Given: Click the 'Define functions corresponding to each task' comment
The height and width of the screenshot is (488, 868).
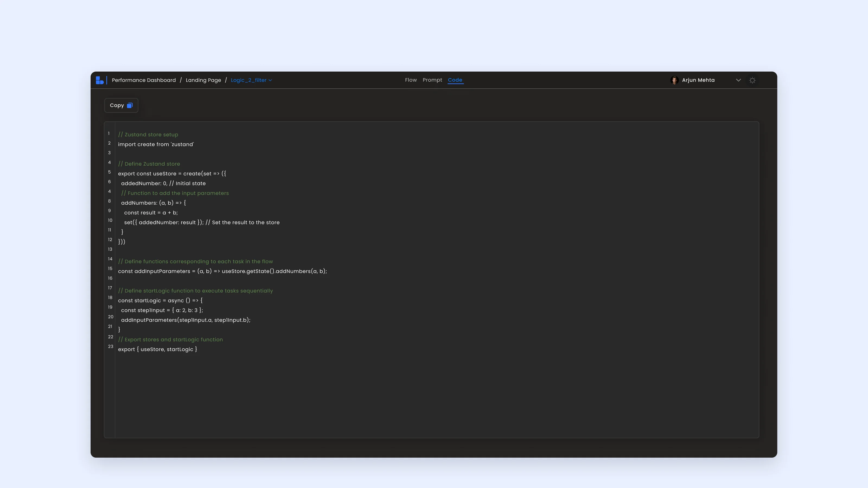Looking at the screenshot, I should 195,262.
